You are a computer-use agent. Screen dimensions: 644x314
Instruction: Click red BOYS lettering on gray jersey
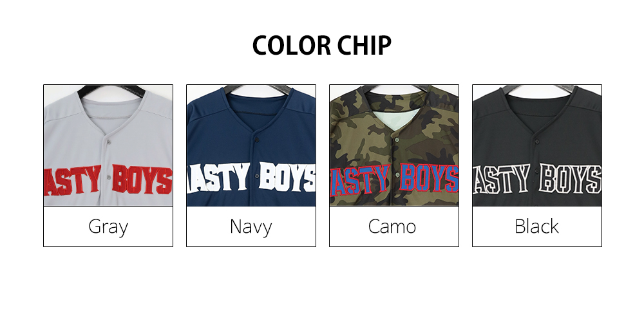[142, 180]
